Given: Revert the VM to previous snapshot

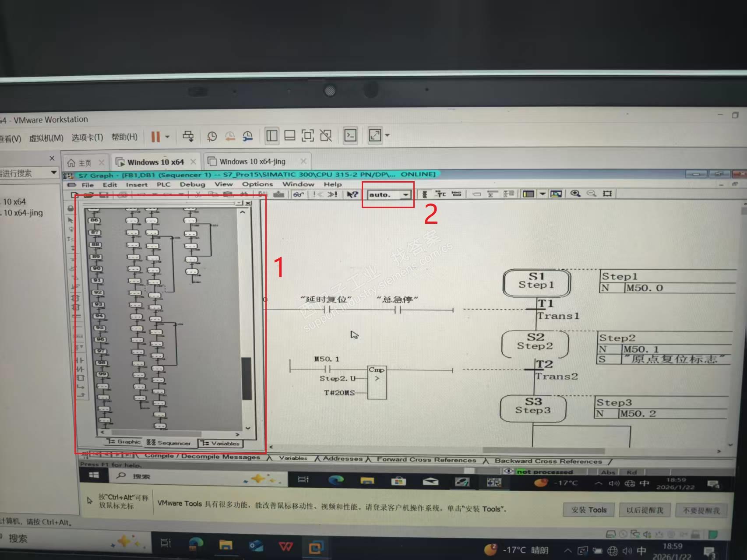Looking at the screenshot, I should tap(230, 136).
